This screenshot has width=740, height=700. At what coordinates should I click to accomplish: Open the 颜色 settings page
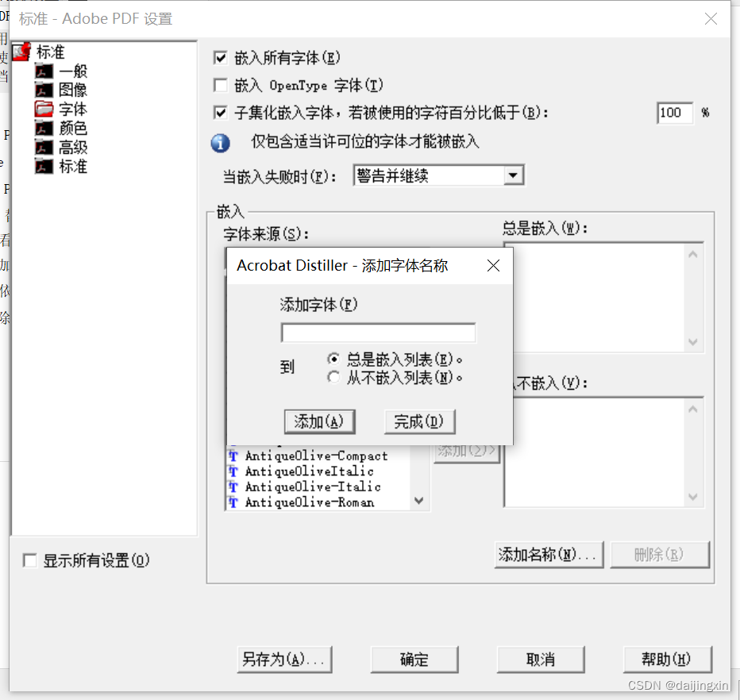(73, 128)
